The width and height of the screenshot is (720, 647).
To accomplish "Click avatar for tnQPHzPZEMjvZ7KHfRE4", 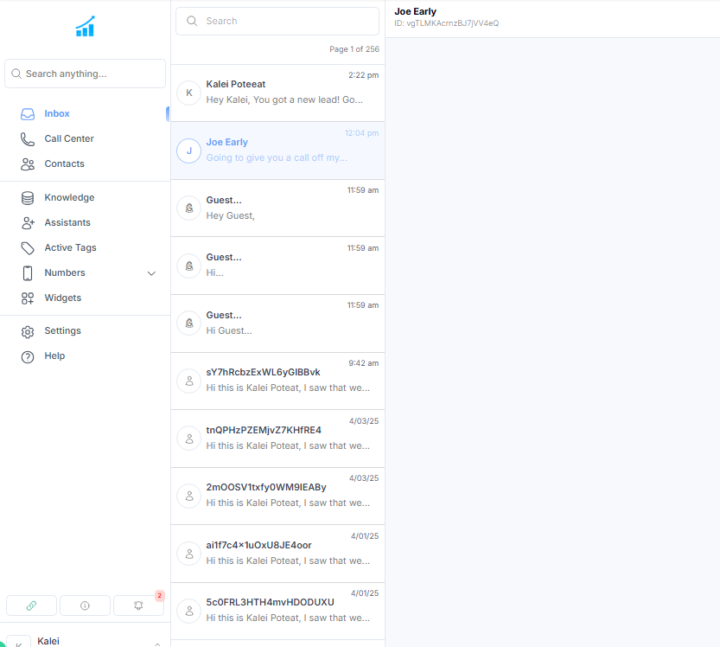I will coord(189,439).
